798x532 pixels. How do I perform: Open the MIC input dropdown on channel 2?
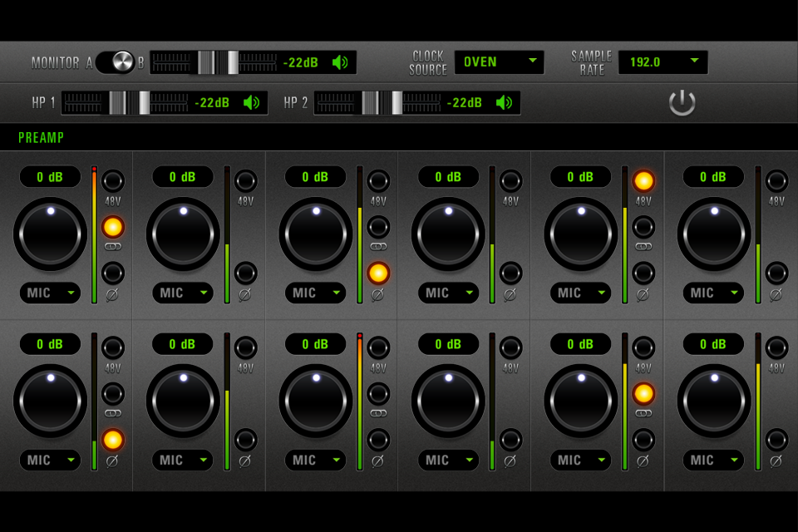pos(183,293)
